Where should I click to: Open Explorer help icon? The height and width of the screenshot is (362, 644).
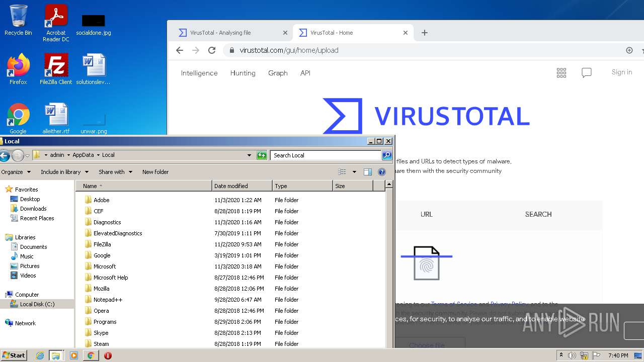click(382, 172)
